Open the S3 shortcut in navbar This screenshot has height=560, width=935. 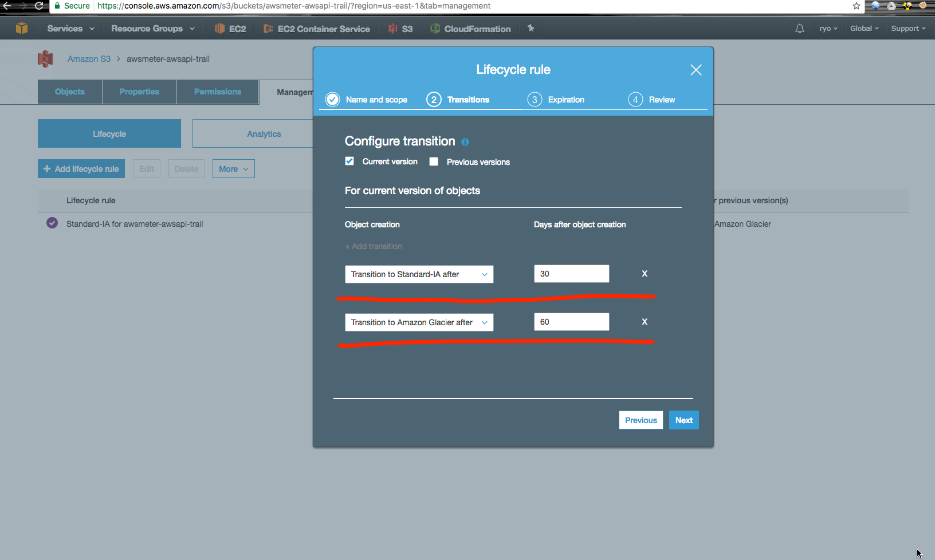(x=400, y=29)
